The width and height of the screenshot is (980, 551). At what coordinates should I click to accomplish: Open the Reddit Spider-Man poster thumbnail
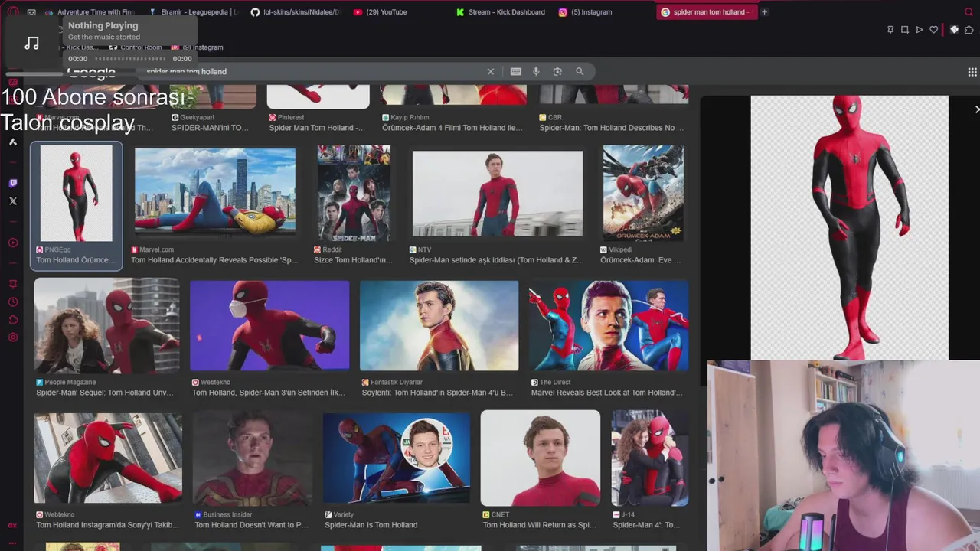tap(354, 194)
